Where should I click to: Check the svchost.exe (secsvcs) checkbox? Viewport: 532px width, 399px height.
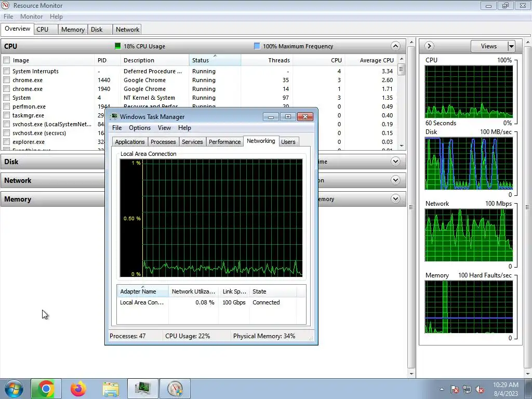pyautogui.click(x=6, y=132)
